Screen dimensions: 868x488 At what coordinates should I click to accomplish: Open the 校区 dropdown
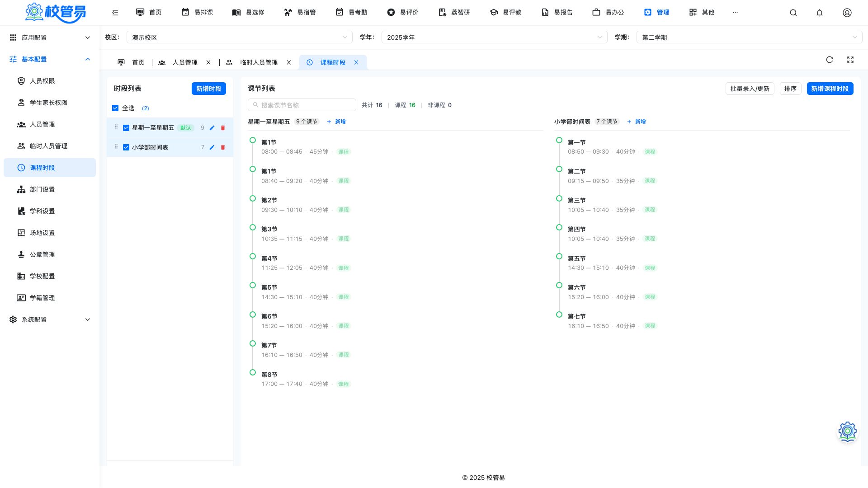pyautogui.click(x=240, y=38)
